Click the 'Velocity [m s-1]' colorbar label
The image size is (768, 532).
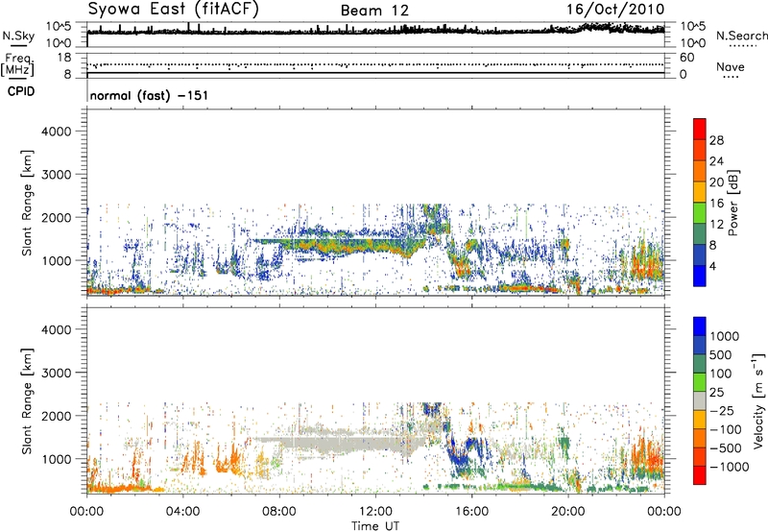pos(758,400)
